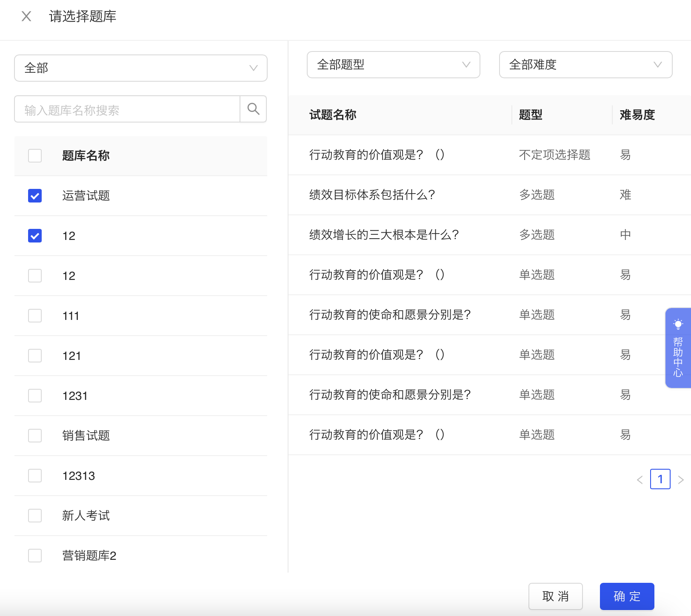Open the 全部 category dropdown
The height and width of the screenshot is (616, 691).
click(141, 68)
